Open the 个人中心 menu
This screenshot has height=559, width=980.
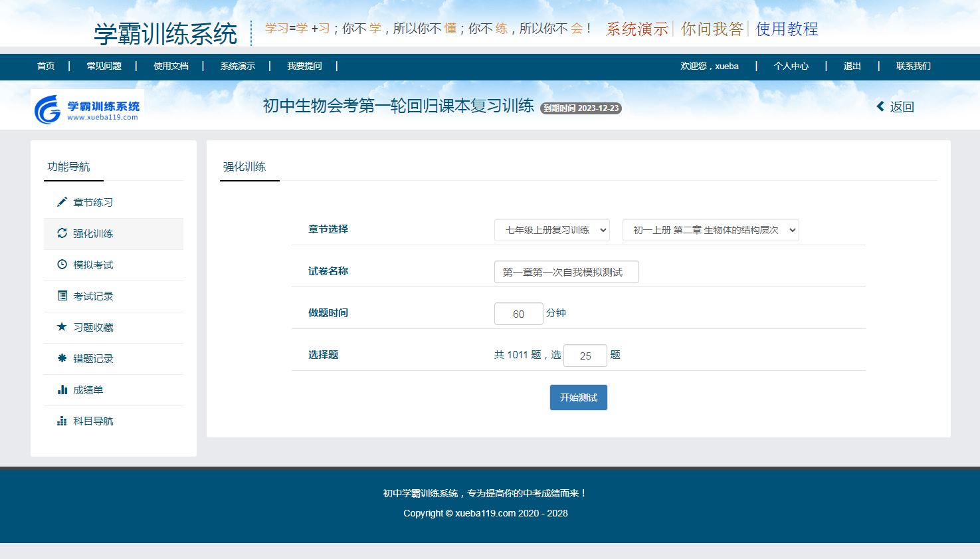coord(791,66)
